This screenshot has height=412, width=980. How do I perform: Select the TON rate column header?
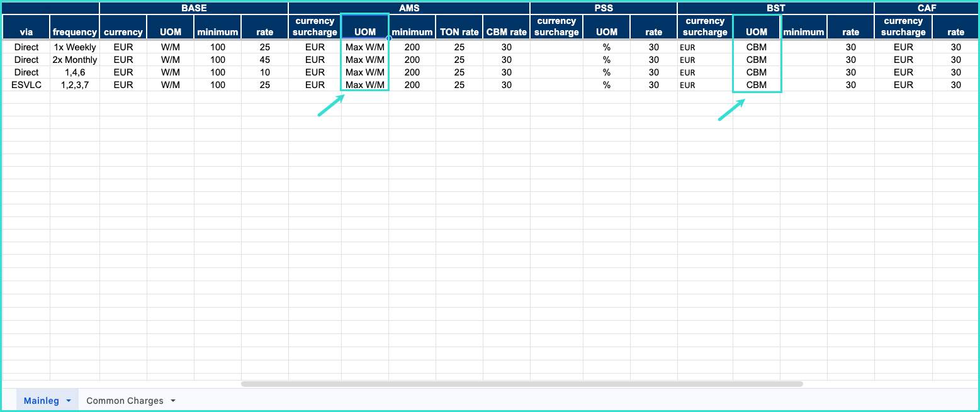[459, 32]
